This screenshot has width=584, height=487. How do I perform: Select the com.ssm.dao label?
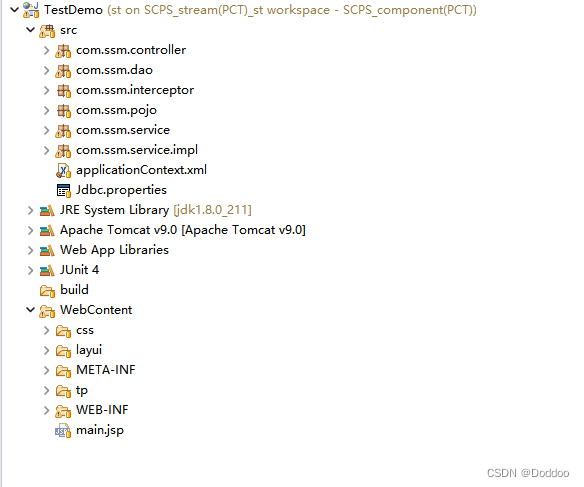tap(114, 70)
